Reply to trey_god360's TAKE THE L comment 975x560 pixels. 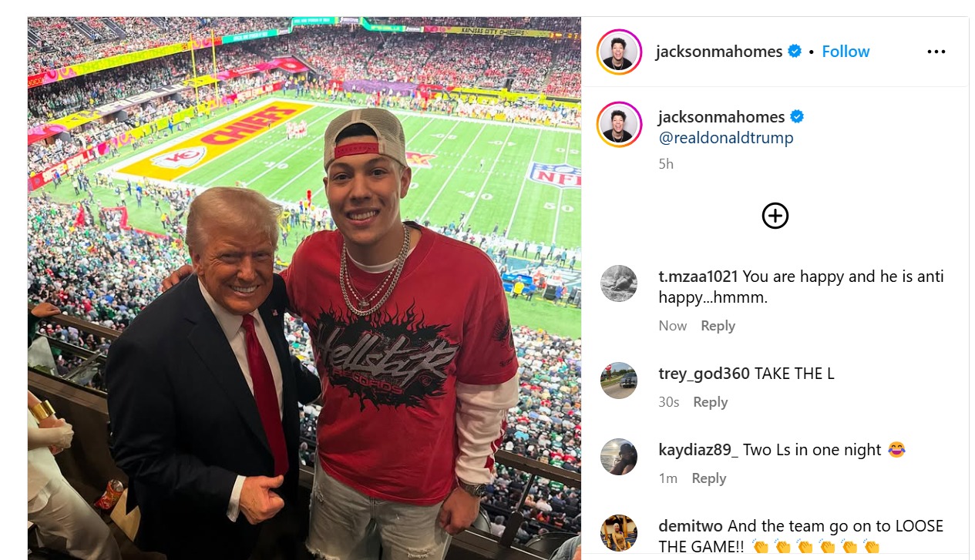click(x=710, y=402)
